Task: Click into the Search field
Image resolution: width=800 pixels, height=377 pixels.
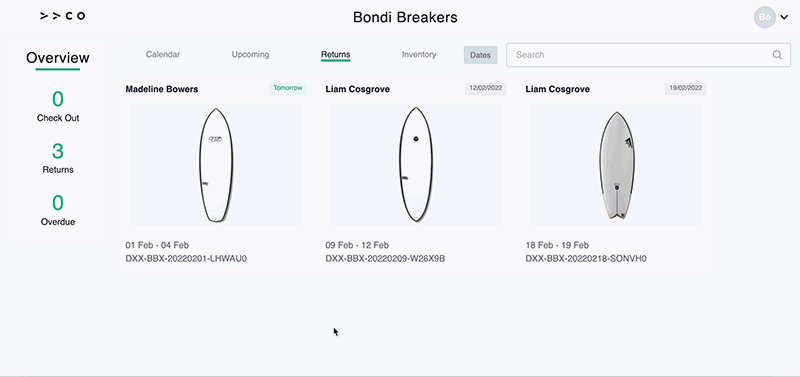Action: pos(648,55)
